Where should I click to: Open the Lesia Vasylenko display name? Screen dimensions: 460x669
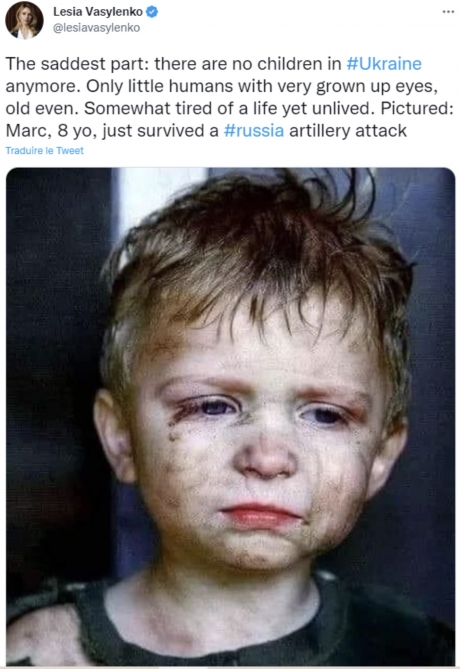98,12
